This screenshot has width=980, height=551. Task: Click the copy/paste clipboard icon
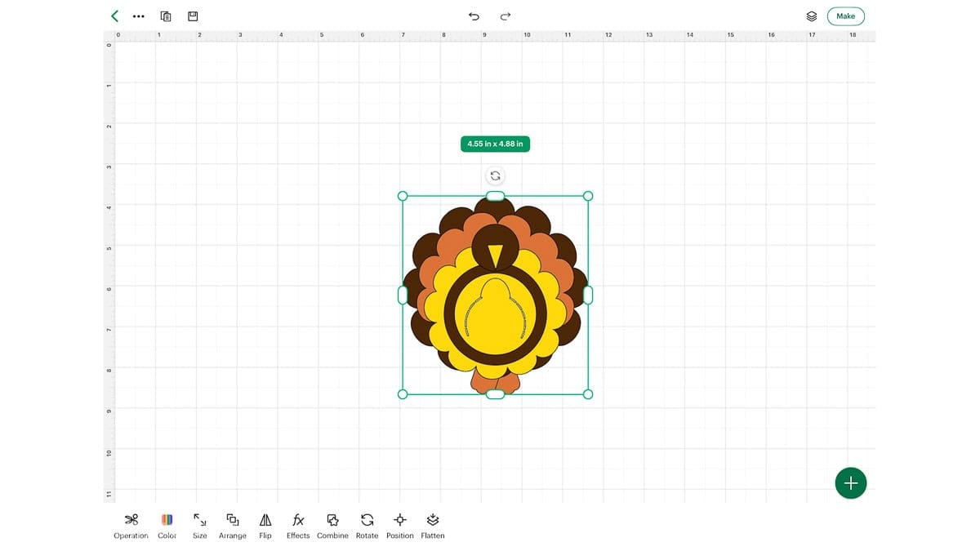coord(166,16)
